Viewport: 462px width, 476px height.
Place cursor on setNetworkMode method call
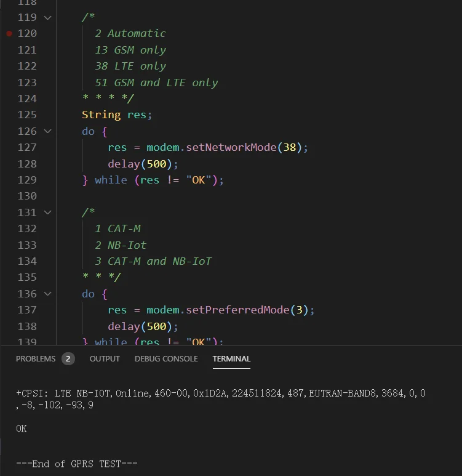coord(234,148)
